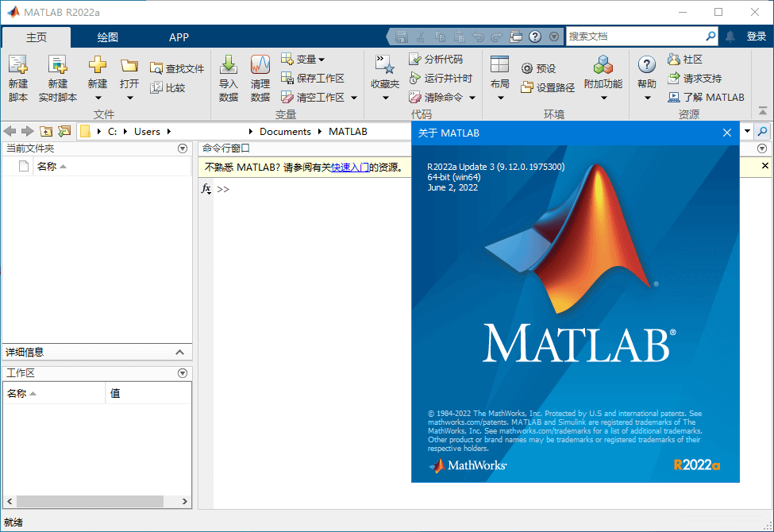Switch to the 主页 tab
This screenshot has width=774, height=532.
pos(36,37)
